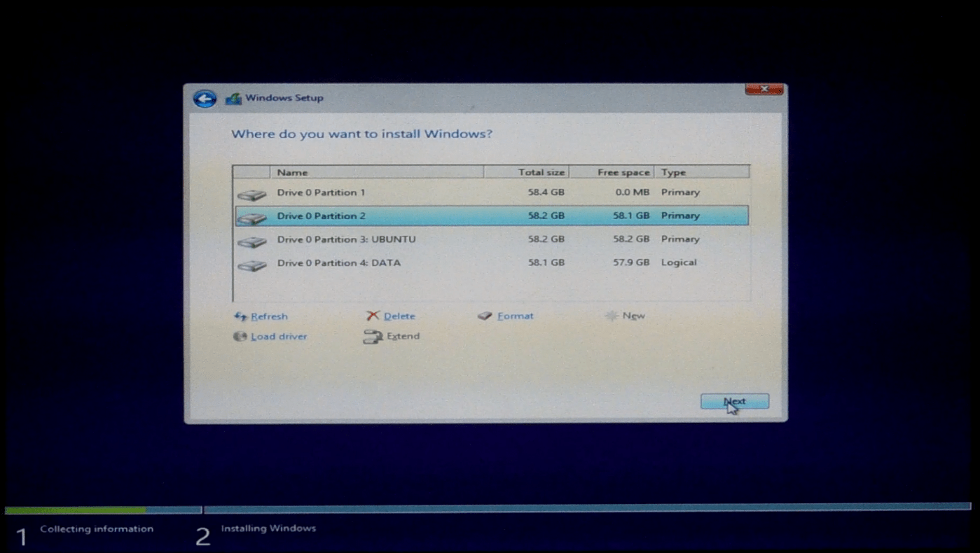Image resolution: width=980 pixels, height=553 pixels.
Task: Click UBUNTU partition's 58.2 GB free space
Action: point(631,239)
